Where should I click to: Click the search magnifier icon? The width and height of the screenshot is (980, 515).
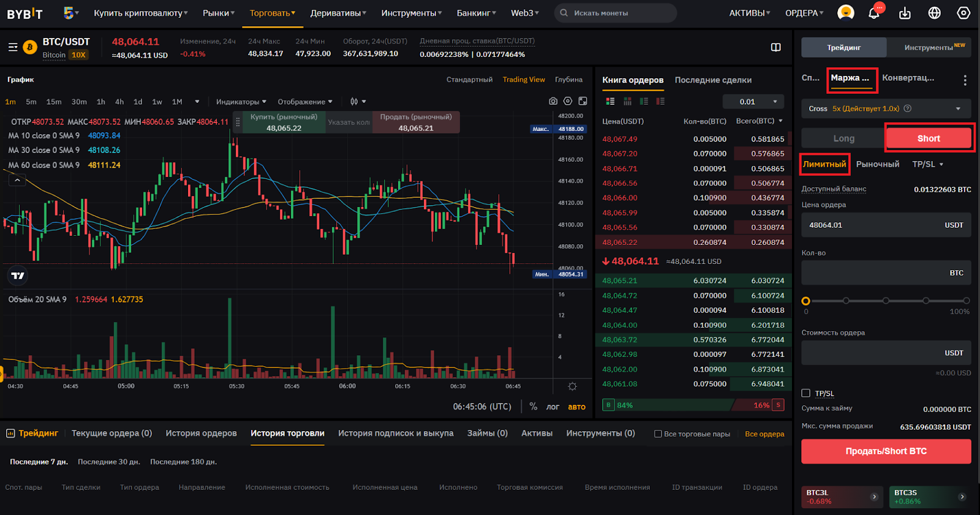(x=563, y=13)
